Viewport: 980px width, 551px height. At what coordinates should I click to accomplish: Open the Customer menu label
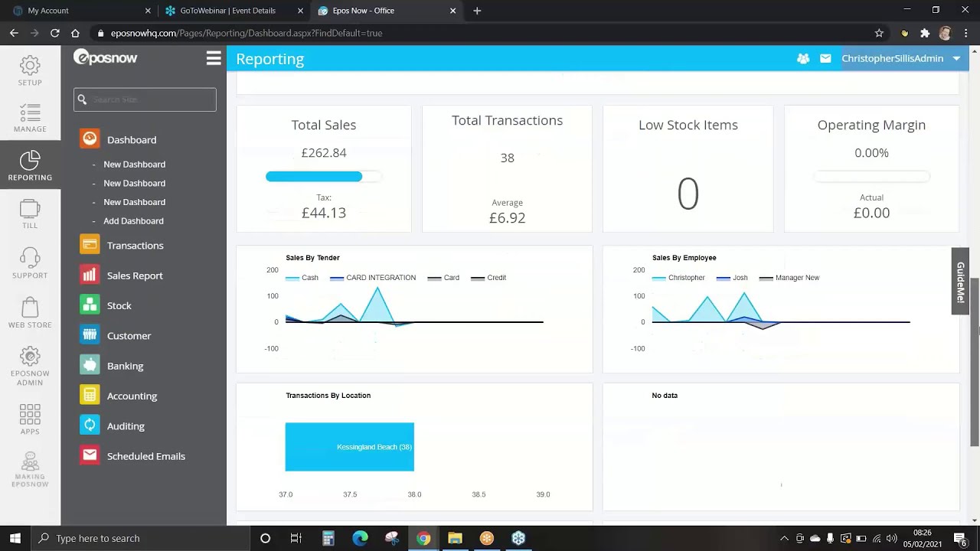click(129, 336)
